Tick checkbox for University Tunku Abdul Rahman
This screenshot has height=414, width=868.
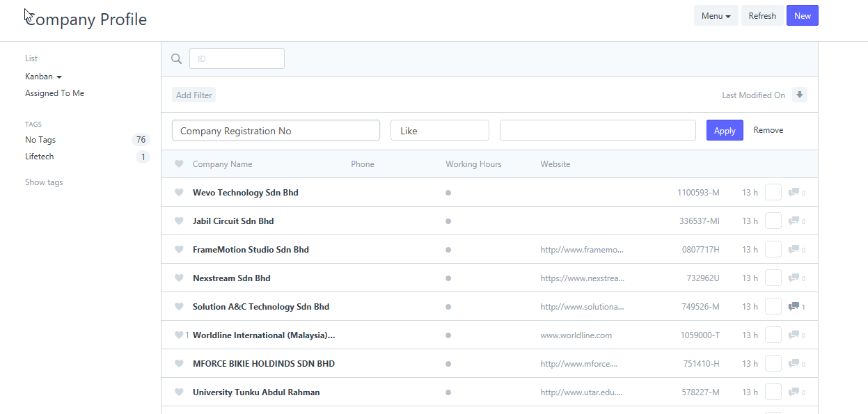(x=773, y=392)
